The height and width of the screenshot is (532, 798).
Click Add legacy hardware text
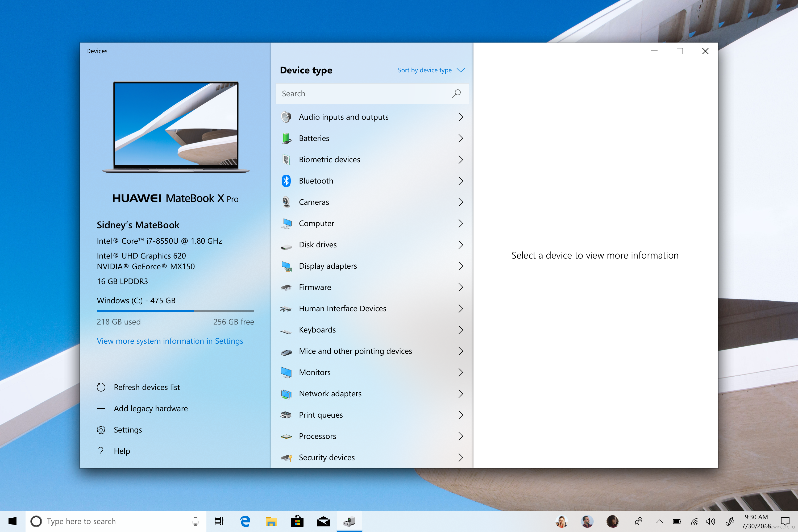pyautogui.click(x=151, y=409)
